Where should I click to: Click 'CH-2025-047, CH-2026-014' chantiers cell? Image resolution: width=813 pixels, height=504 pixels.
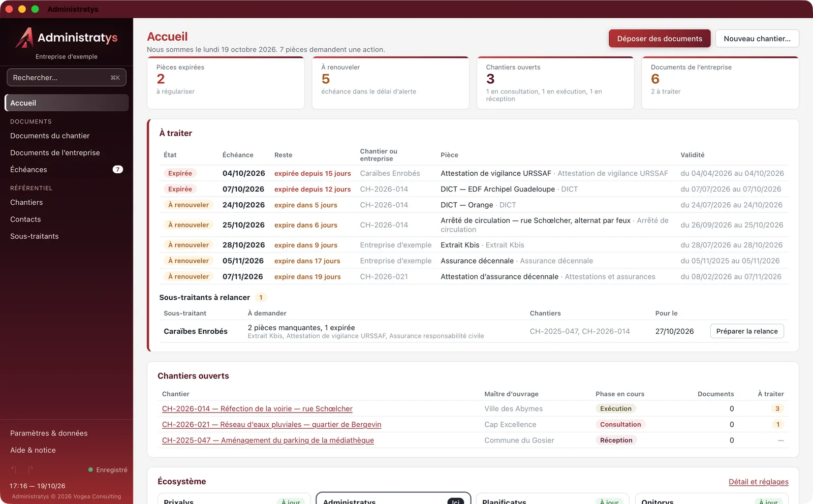580,331
